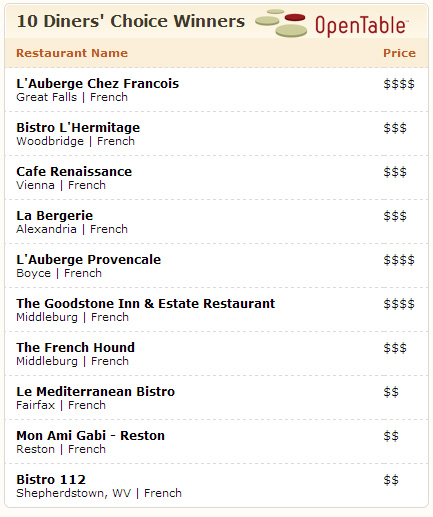The image size is (433, 517).
Task: Open L'Auberge Chez Francois restaurant link
Action: click(x=98, y=84)
